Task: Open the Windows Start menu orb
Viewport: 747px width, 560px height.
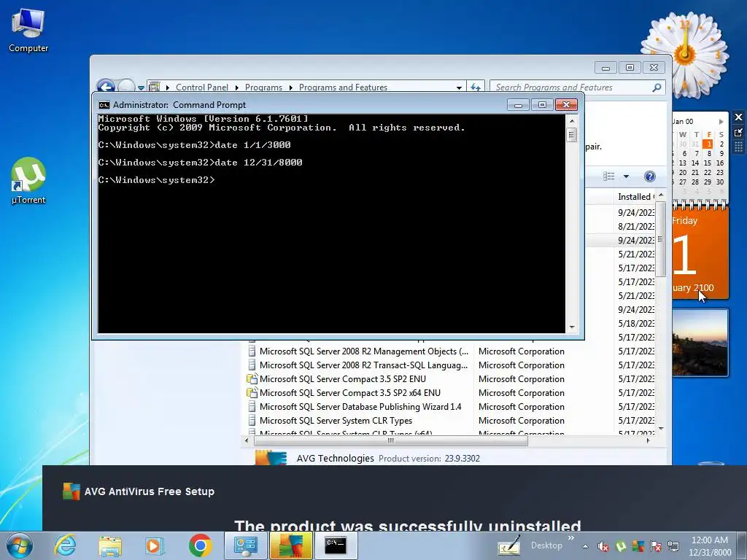Action: click(x=20, y=545)
